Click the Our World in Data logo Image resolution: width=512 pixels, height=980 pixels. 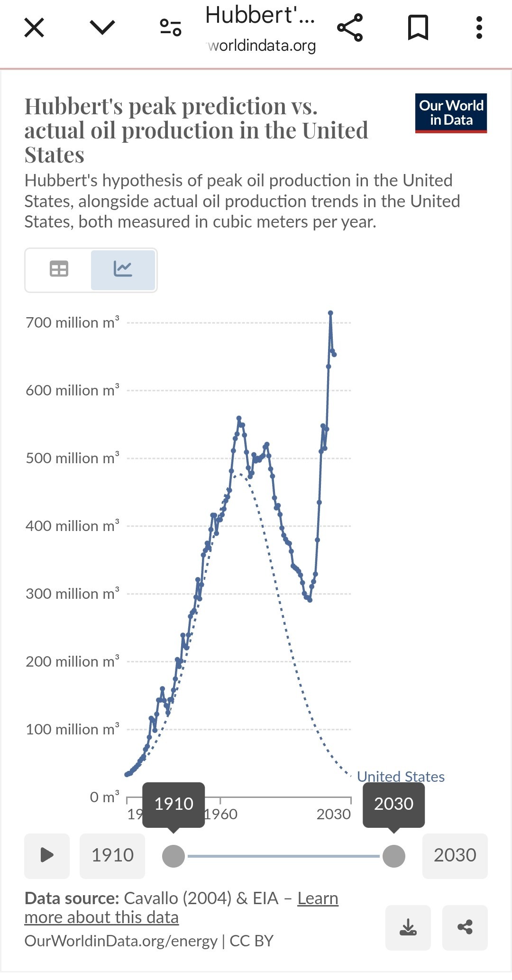(x=451, y=113)
